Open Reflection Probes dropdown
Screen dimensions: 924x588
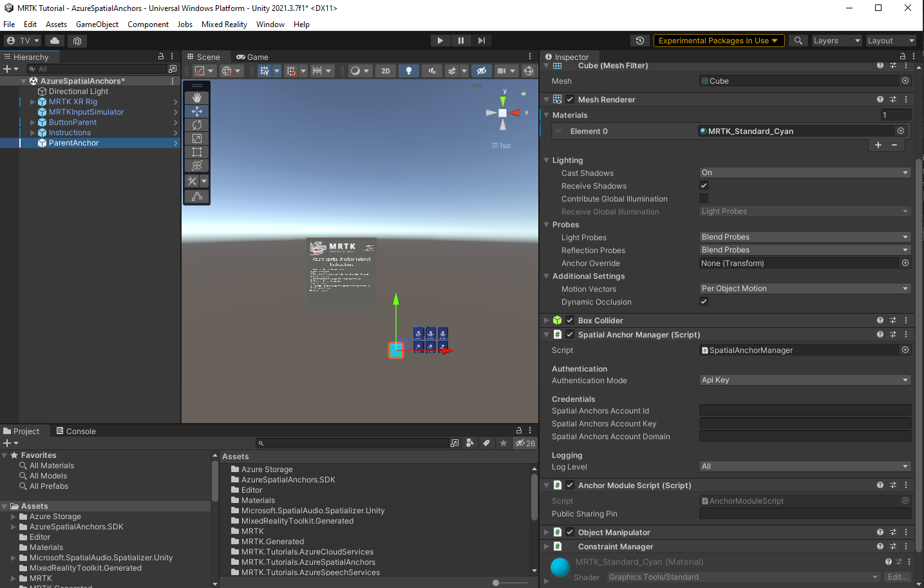(x=805, y=250)
